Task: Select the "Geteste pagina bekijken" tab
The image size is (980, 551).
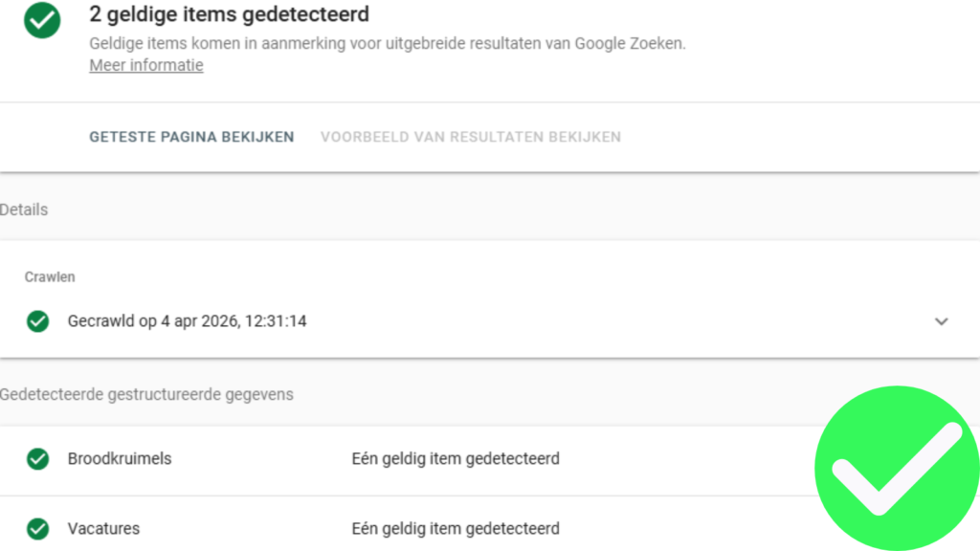Action: coord(191,137)
